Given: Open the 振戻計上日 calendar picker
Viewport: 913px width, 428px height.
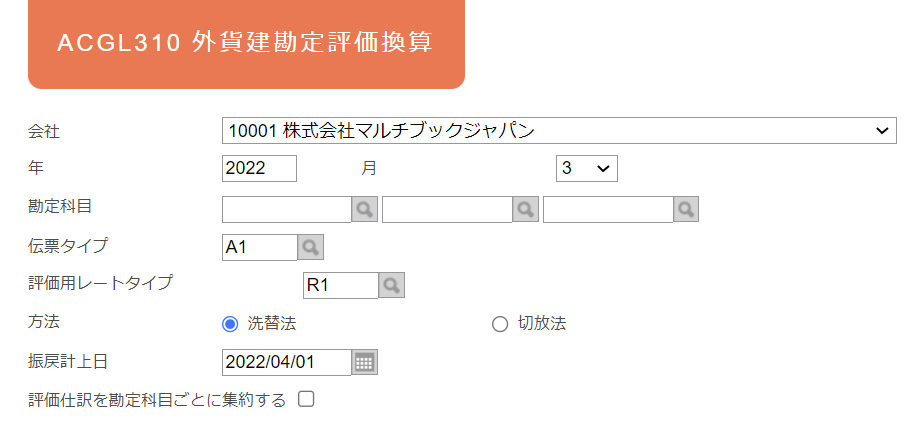Looking at the screenshot, I should pyautogui.click(x=365, y=362).
